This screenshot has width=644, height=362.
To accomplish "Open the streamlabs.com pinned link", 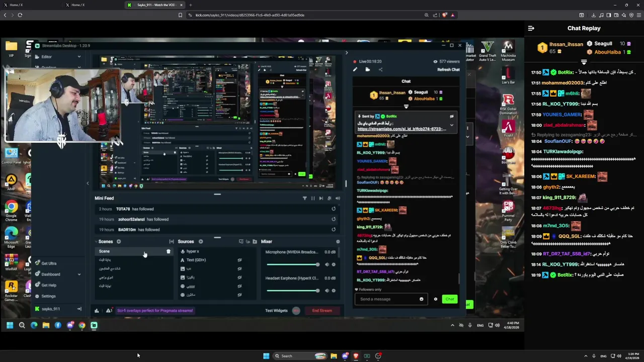I will [401, 129].
